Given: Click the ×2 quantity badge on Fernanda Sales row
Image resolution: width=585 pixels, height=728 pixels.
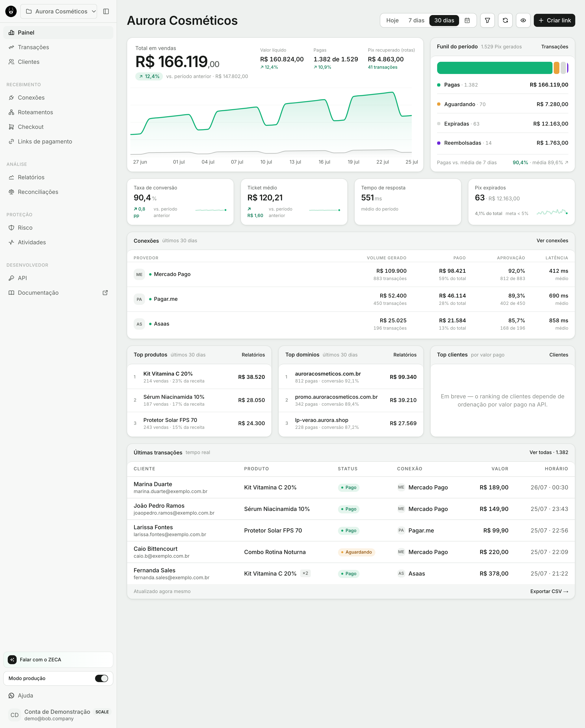Looking at the screenshot, I should [x=305, y=573].
